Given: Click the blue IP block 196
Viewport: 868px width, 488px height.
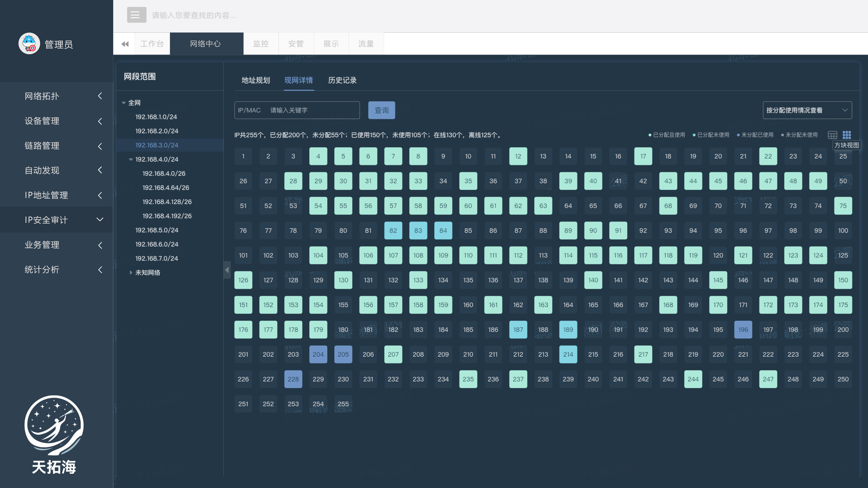Looking at the screenshot, I should [x=743, y=329].
